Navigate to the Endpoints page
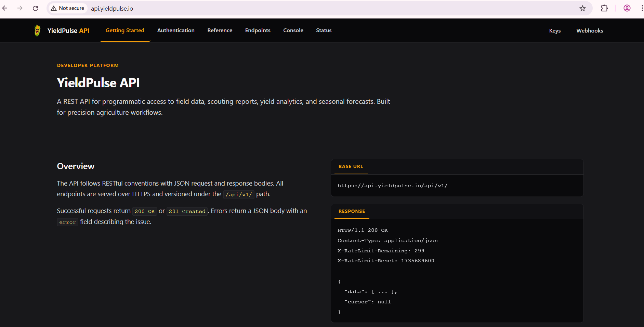Viewport: 644px width, 327px height. pyautogui.click(x=258, y=30)
